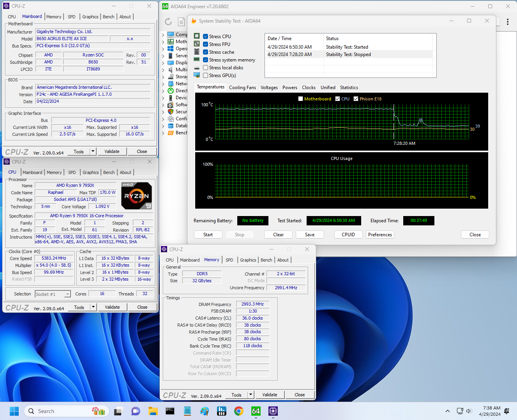Open Windows Start menu from taskbar
Viewport: 517px width, 420px height.
14,411
